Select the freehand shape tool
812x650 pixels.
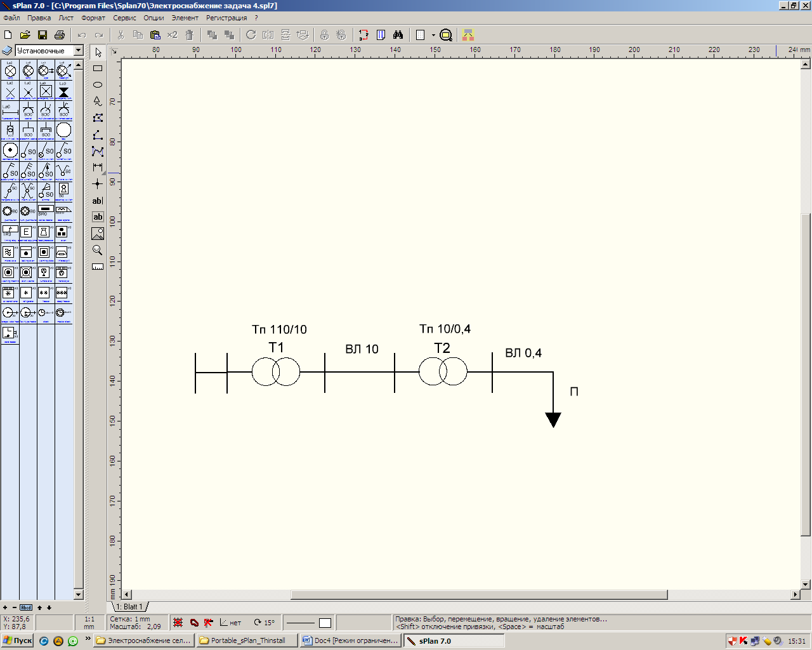click(98, 101)
